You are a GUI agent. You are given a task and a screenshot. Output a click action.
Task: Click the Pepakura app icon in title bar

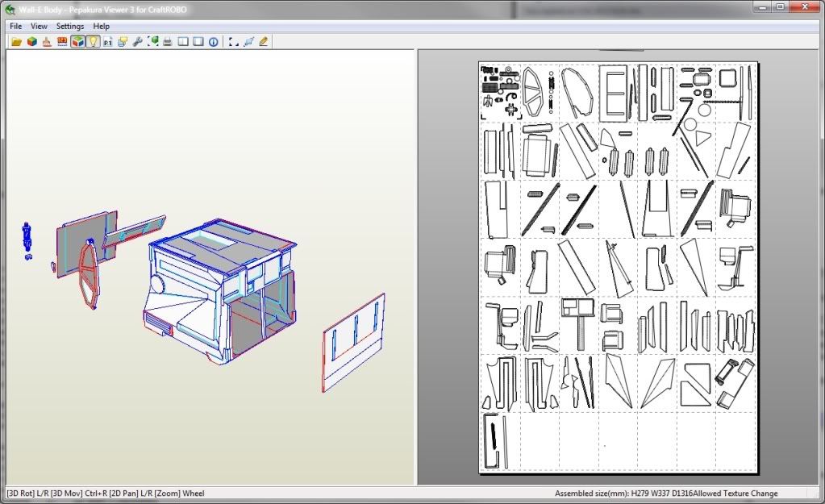click(9, 9)
